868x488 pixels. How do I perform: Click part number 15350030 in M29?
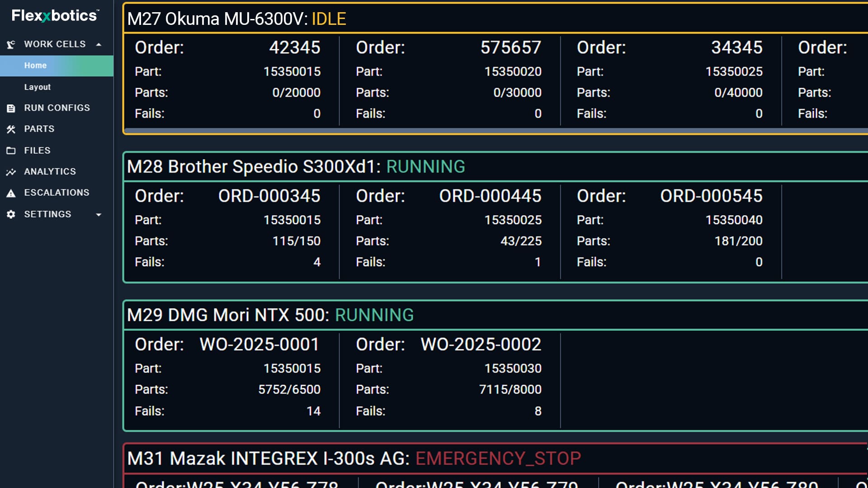[x=513, y=369]
